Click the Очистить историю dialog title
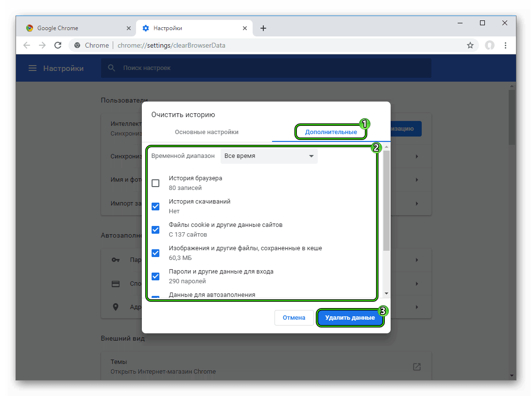This screenshot has width=532, height=396. 183,115
